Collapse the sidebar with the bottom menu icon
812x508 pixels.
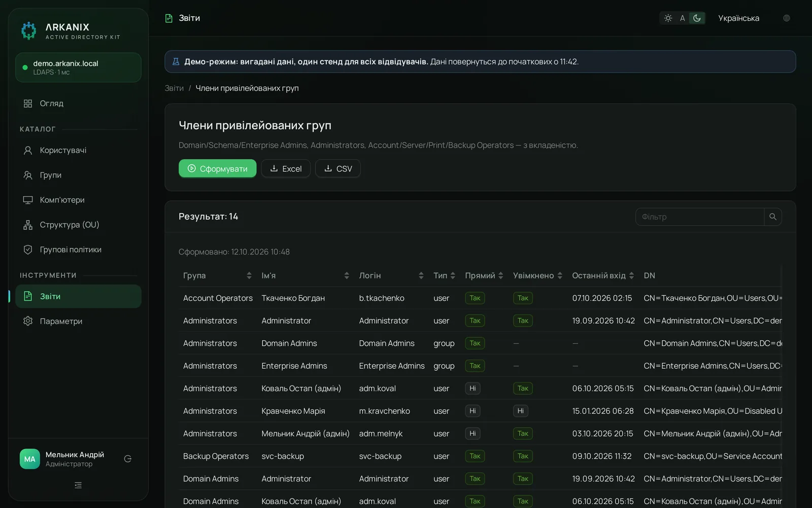coord(78,485)
